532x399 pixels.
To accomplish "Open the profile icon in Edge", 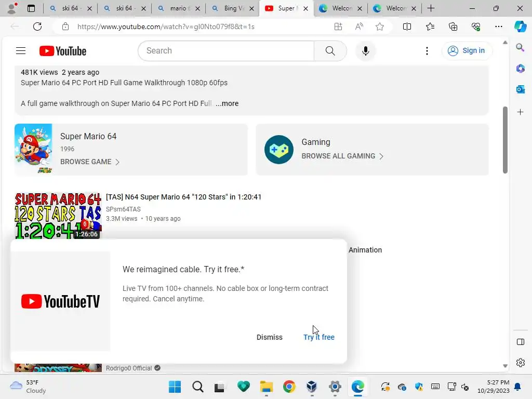I will click(x=12, y=8).
